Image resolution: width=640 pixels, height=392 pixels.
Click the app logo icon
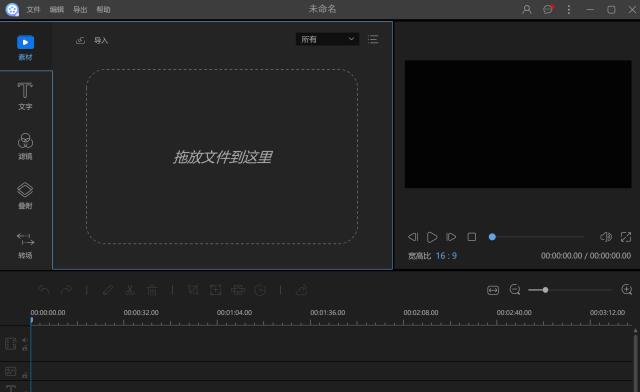tap(12, 9)
